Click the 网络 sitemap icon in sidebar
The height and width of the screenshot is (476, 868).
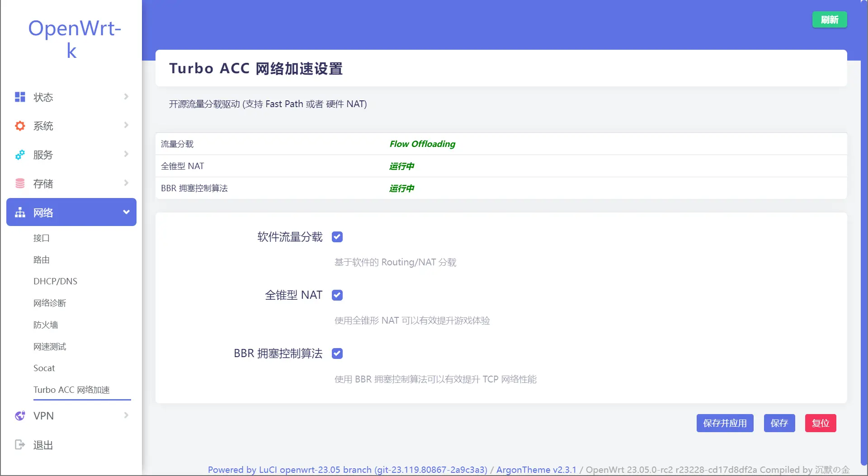(20, 212)
